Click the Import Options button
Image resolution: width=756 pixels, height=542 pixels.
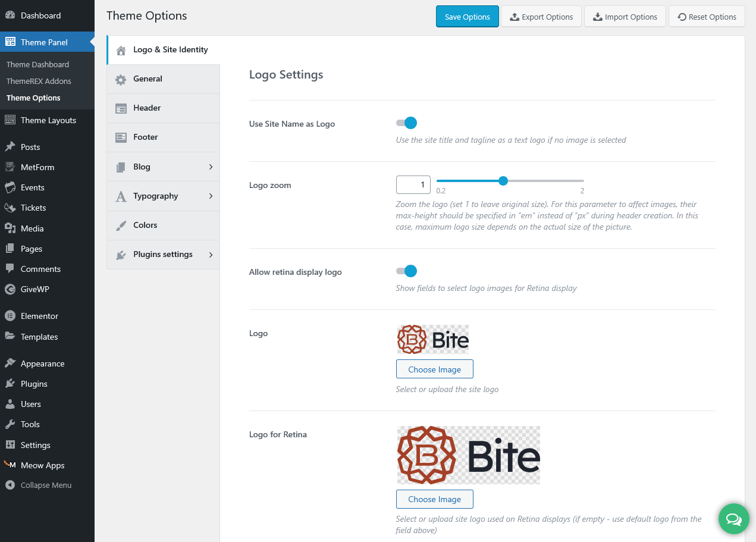point(625,17)
